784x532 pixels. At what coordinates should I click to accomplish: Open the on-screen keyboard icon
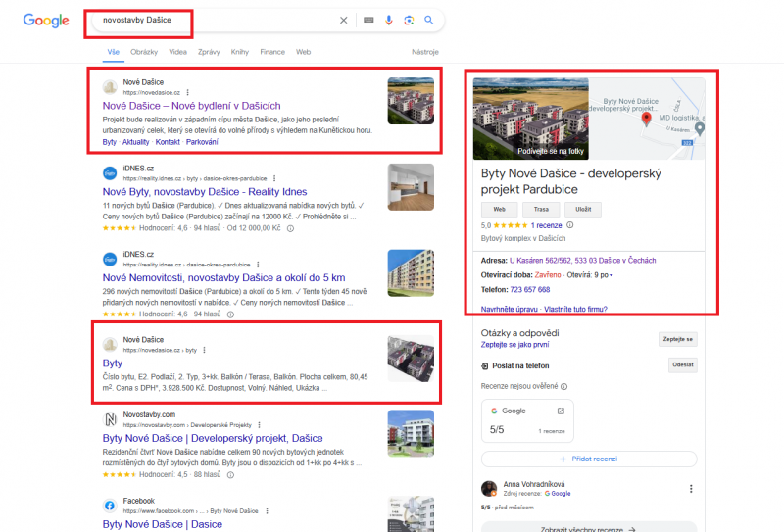coord(368,20)
